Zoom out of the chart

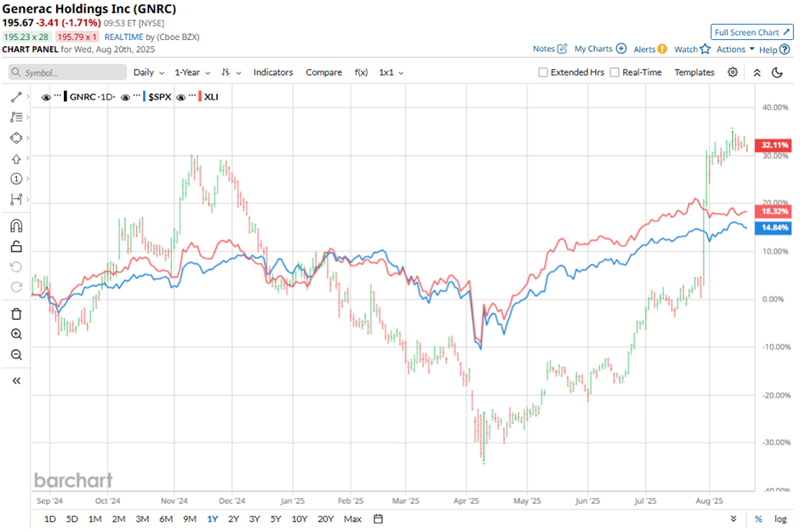pyautogui.click(x=16, y=354)
